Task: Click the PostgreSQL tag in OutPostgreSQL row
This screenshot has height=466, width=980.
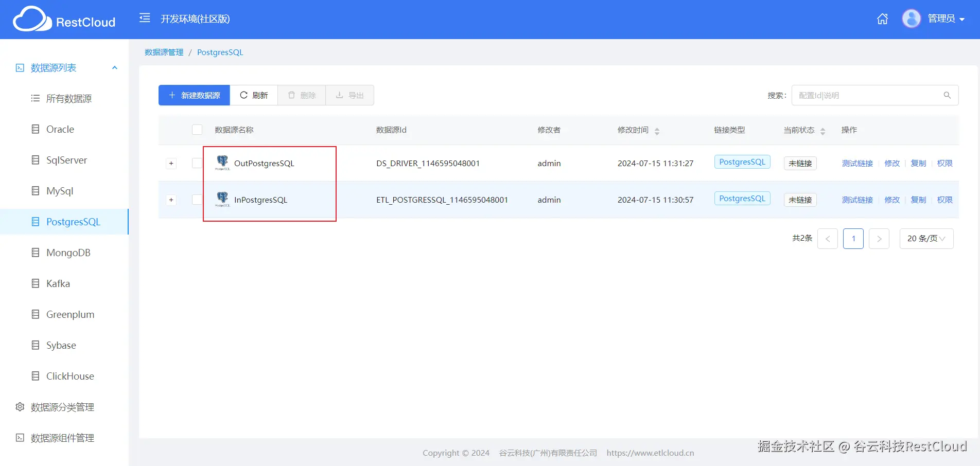Action: click(x=742, y=162)
